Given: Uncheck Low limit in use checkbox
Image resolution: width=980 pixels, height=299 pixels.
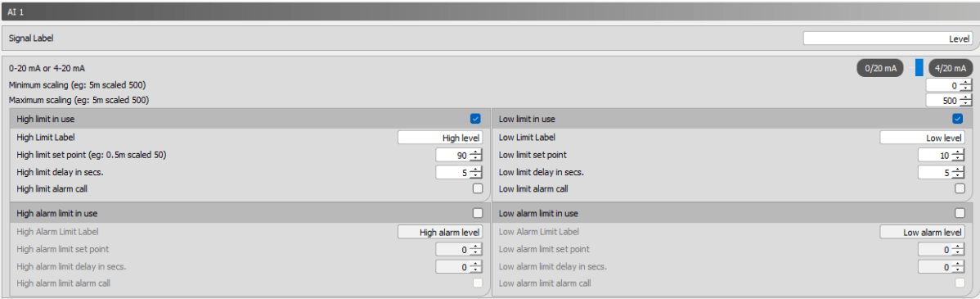Looking at the screenshot, I should [957, 118].
